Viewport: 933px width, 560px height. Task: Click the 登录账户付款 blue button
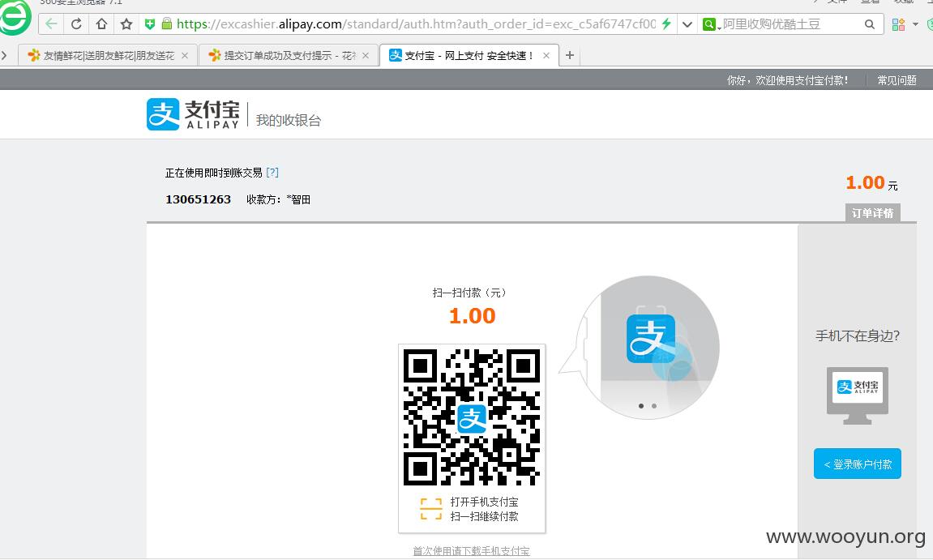click(x=858, y=464)
